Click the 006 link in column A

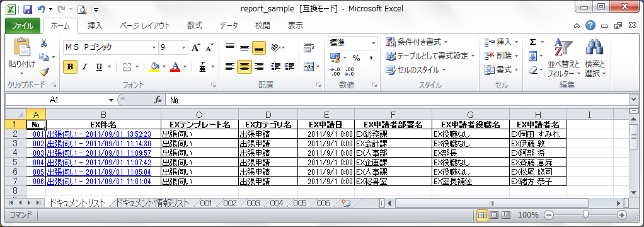point(38,181)
